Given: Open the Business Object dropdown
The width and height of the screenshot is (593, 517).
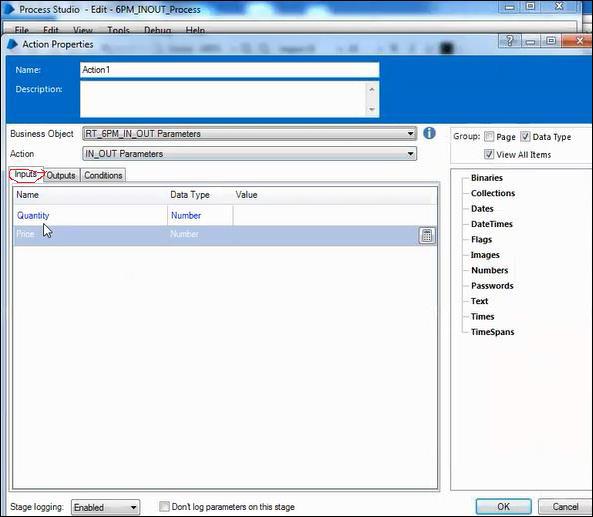Looking at the screenshot, I should [250, 134].
